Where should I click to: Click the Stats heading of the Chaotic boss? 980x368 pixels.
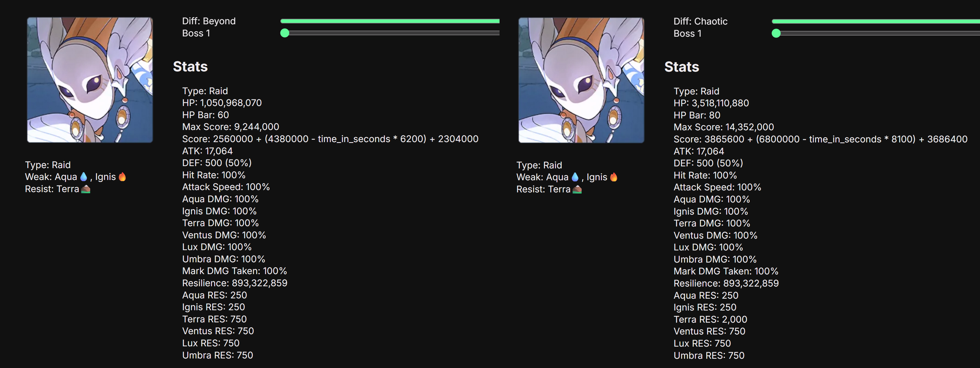(682, 67)
